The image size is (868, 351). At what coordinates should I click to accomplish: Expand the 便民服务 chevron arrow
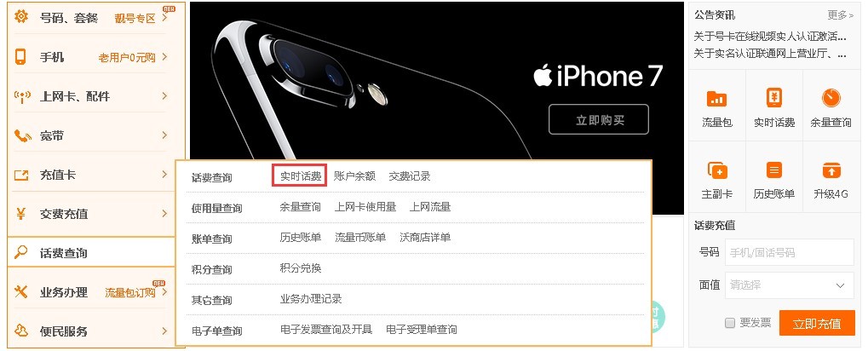pyautogui.click(x=164, y=331)
